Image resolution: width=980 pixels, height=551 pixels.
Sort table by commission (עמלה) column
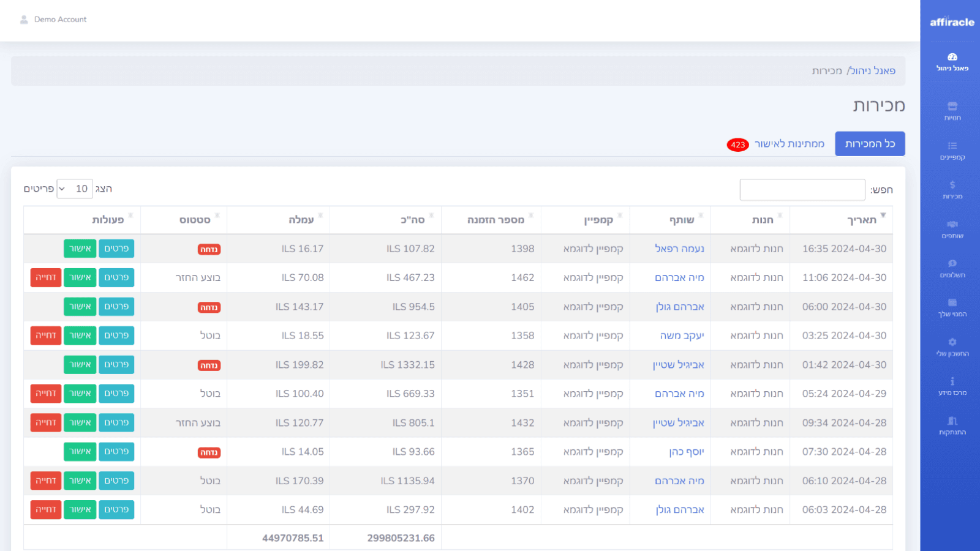(x=301, y=220)
